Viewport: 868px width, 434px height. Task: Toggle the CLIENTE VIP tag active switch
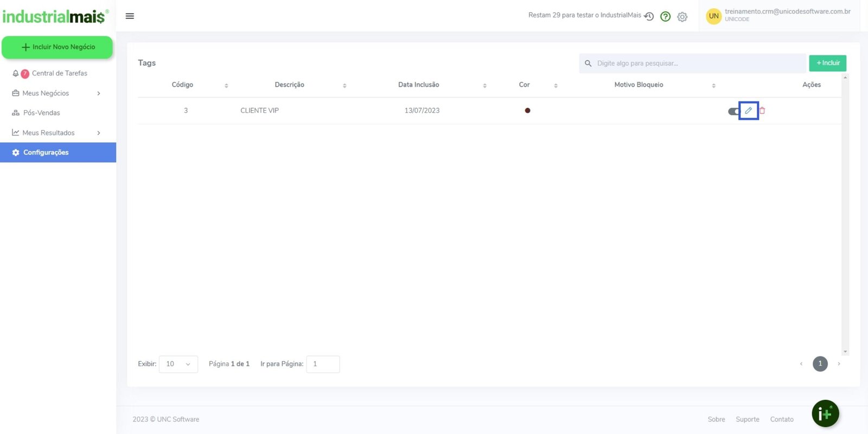(x=733, y=111)
